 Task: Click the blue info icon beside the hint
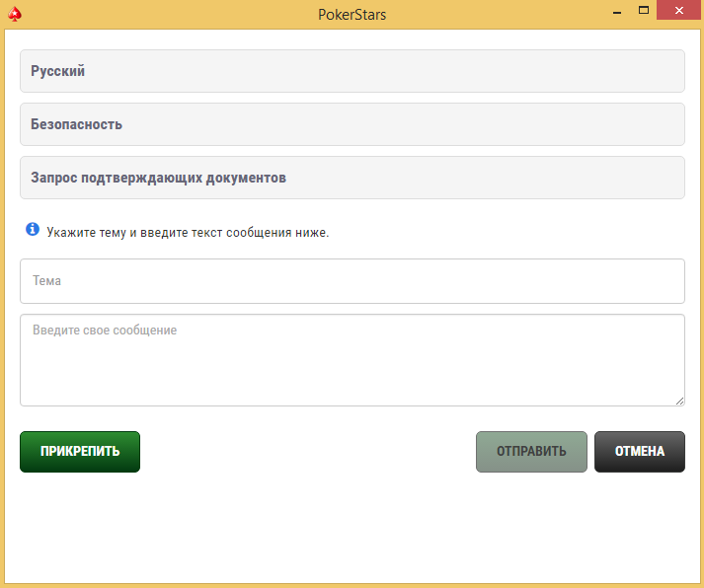pyautogui.click(x=33, y=230)
